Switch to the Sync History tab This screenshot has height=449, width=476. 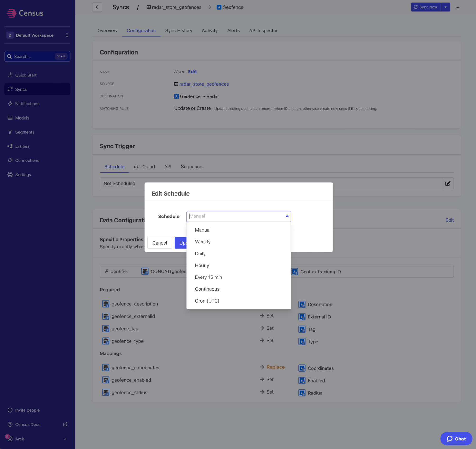point(179,30)
